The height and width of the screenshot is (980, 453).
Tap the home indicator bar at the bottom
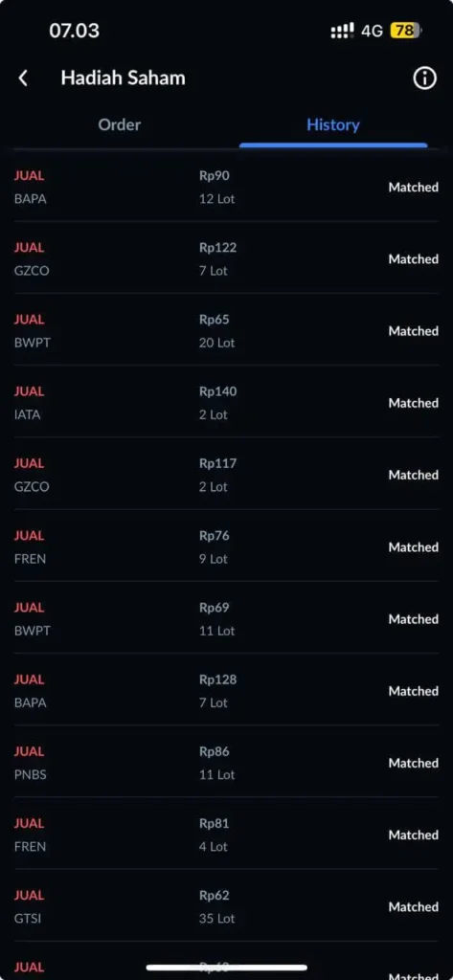click(x=226, y=968)
